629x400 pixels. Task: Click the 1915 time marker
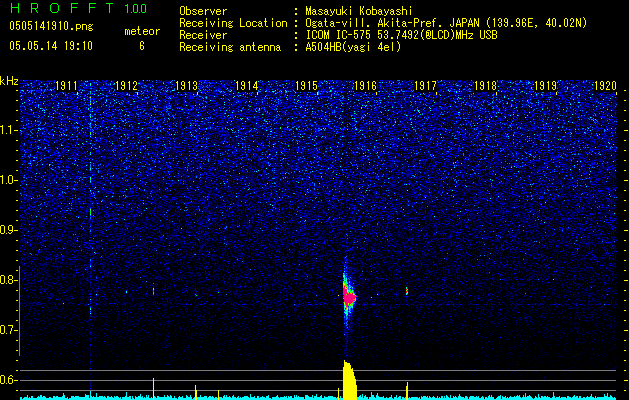point(306,86)
